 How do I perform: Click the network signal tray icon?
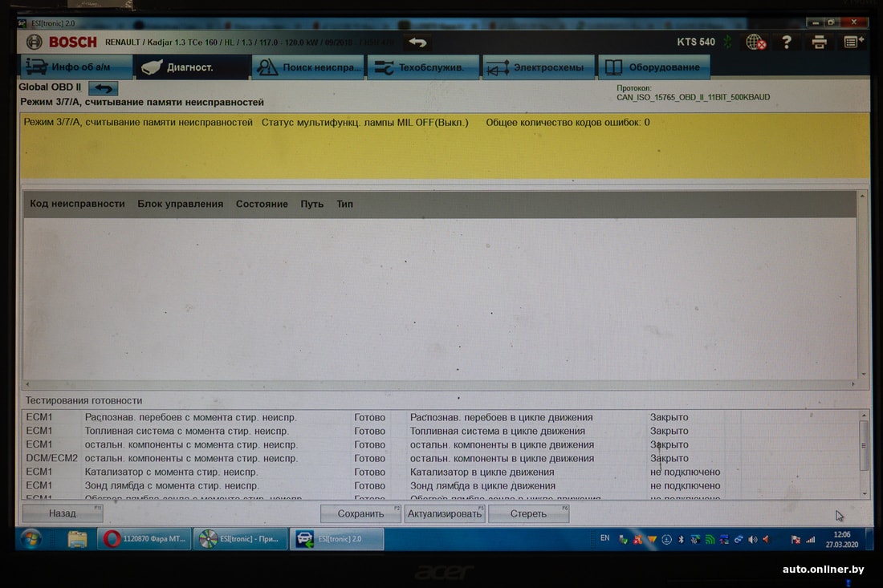pyautogui.click(x=811, y=540)
